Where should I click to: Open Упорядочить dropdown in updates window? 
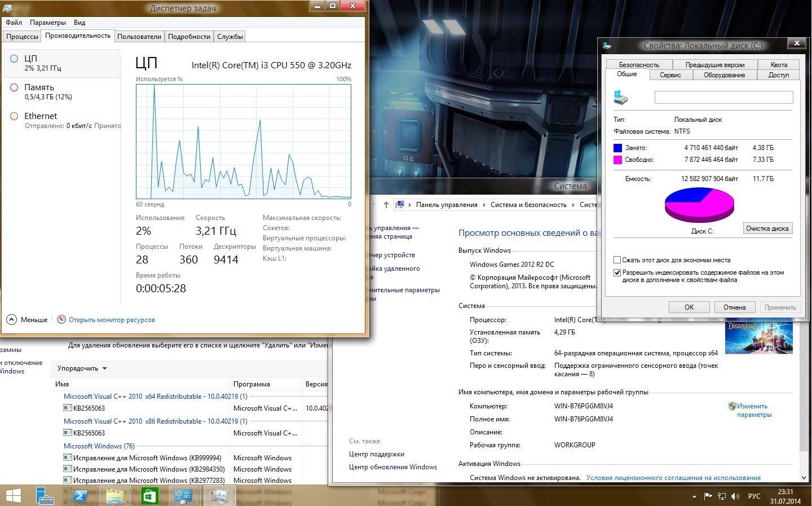click(82, 368)
